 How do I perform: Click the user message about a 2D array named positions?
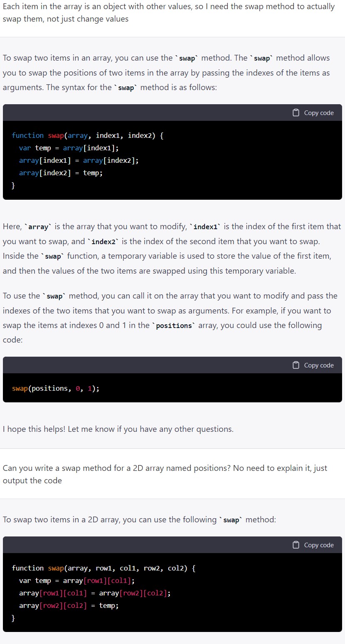tap(165, 474)
